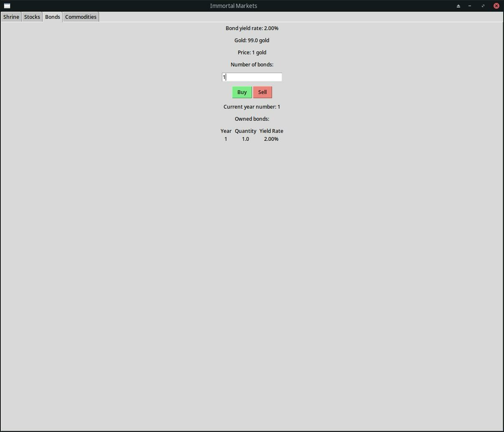Click the Price: 1 gold label
The image size is (504, 432).
pyautogui.click(x=252, y=52)
